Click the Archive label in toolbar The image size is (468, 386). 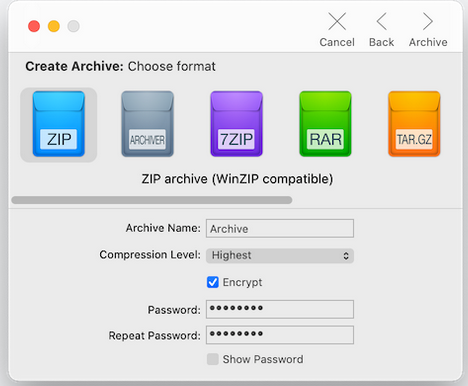428,42
